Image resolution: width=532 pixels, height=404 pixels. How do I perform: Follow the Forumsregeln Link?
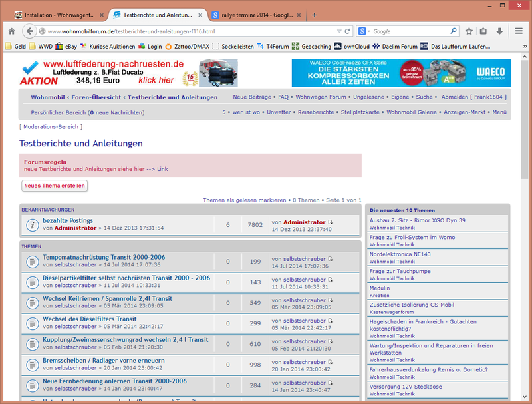(x=162, y=169)
